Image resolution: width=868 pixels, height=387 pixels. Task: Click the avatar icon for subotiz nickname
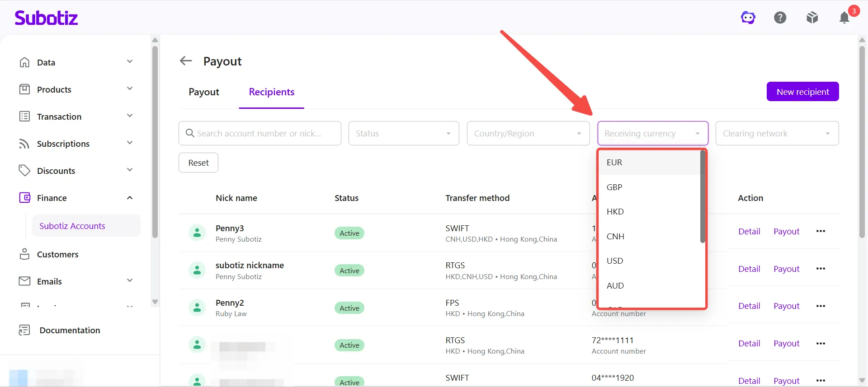[197, 270]
